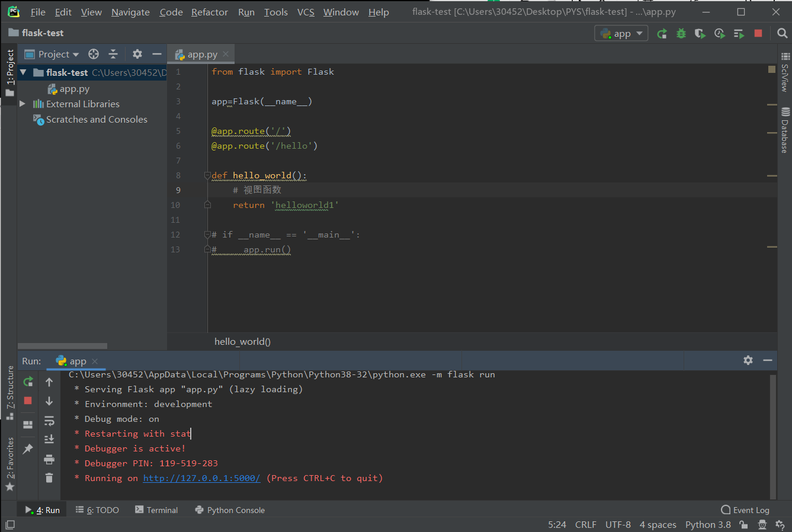The width and height of the screenshot is (792, 532).
Task: Click the locate/scroll-from-source target icon
Action: 94,54
